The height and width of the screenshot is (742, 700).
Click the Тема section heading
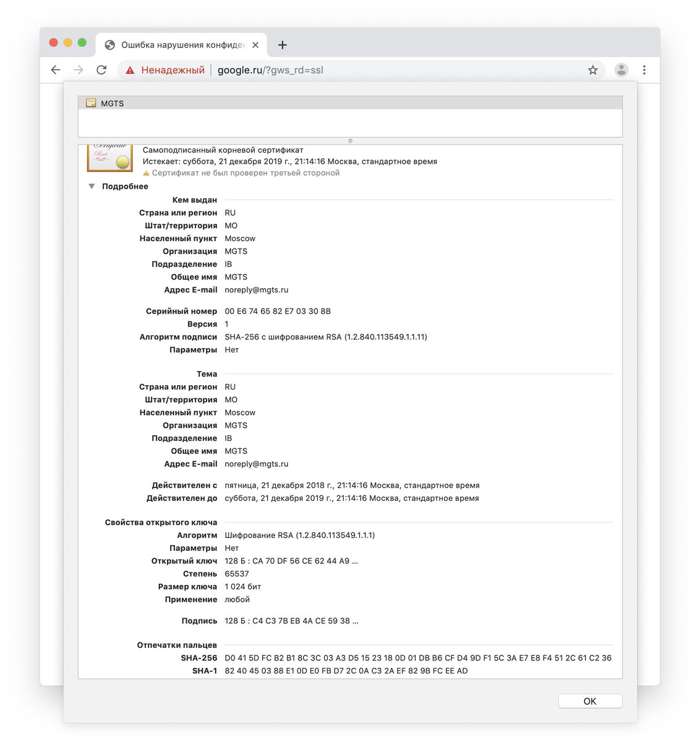[x=207, y=374]
